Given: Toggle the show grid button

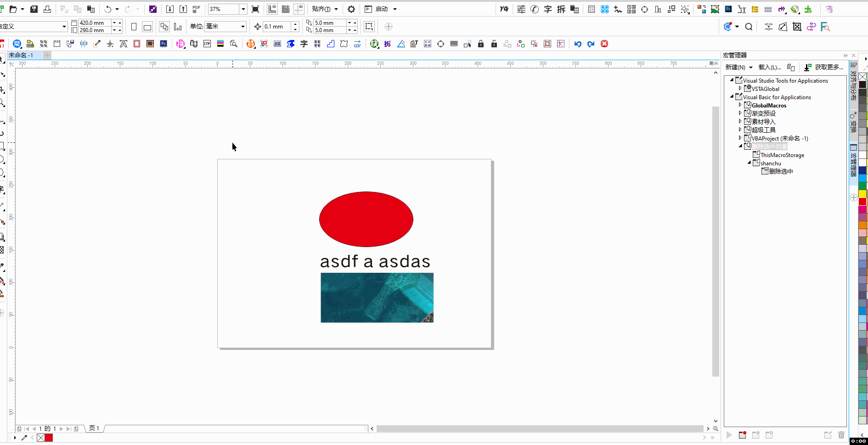Looking at the screenshot, I should click(x=286, y=9).
